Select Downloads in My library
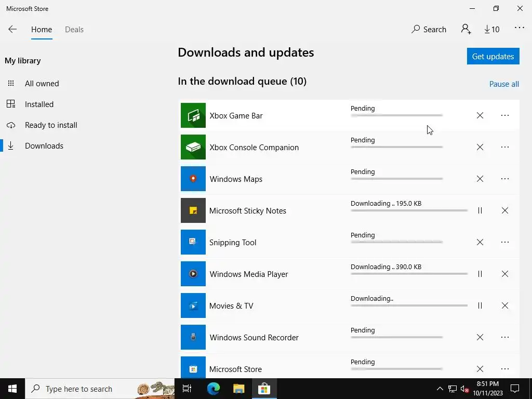 coord(44,146)
